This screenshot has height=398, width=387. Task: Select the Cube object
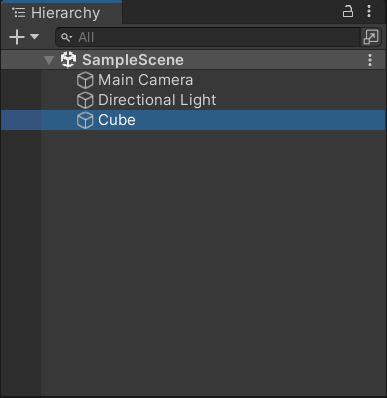pyautogui.click(x=117, y=120)
